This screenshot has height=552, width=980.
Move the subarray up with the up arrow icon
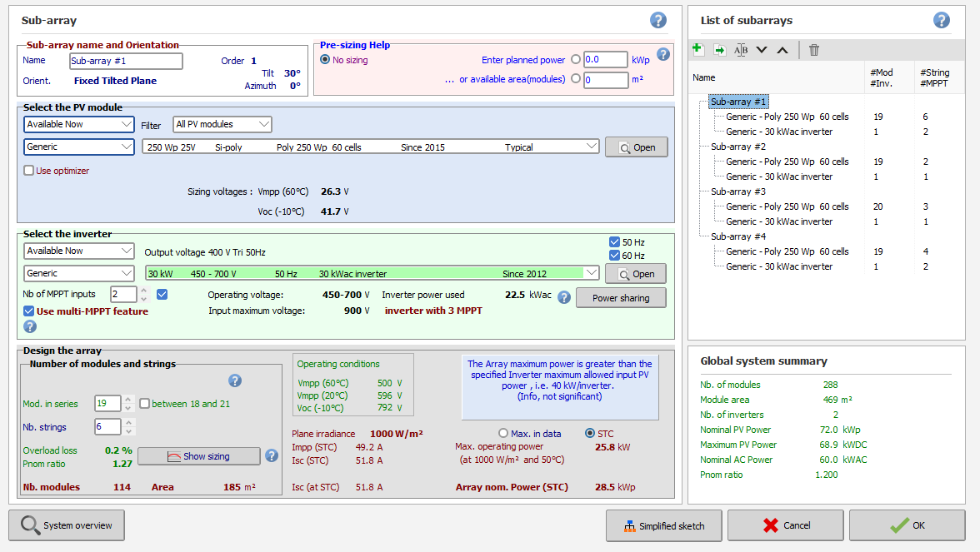(782, 50)
